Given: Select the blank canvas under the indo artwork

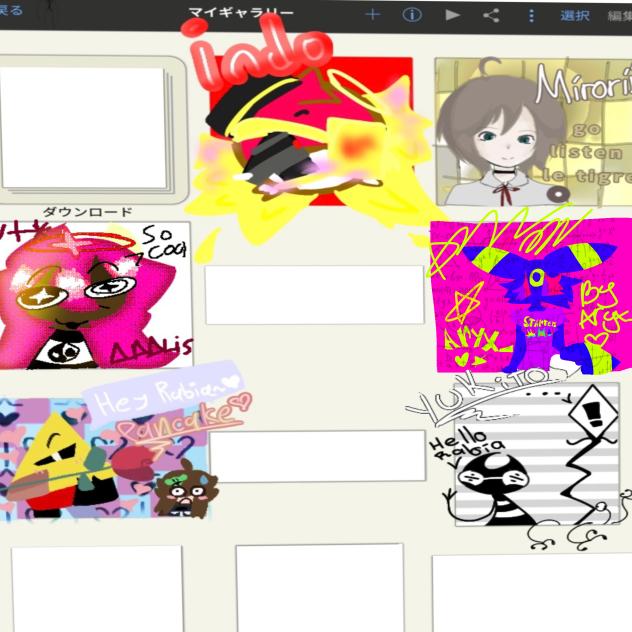Looking at the screenshot, I should [x=315, y=295].
